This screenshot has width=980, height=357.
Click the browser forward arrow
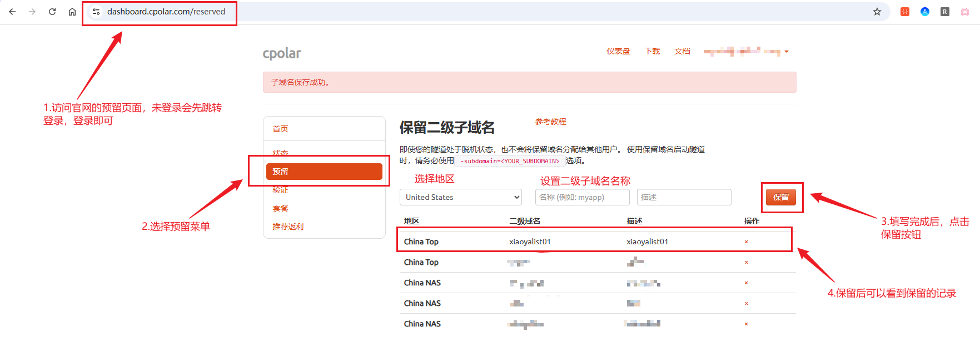pos(32,12)
